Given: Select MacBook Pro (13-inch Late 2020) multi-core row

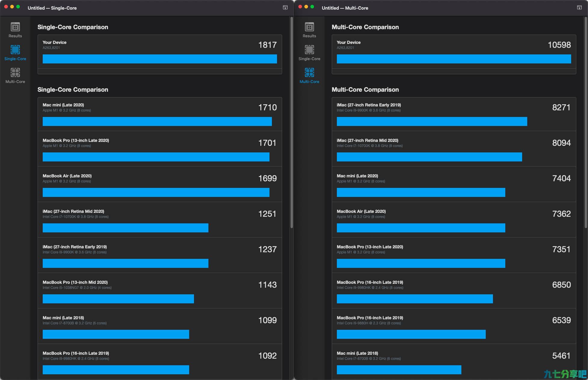Looking at the screenshot, I should (x=454, y=255).
